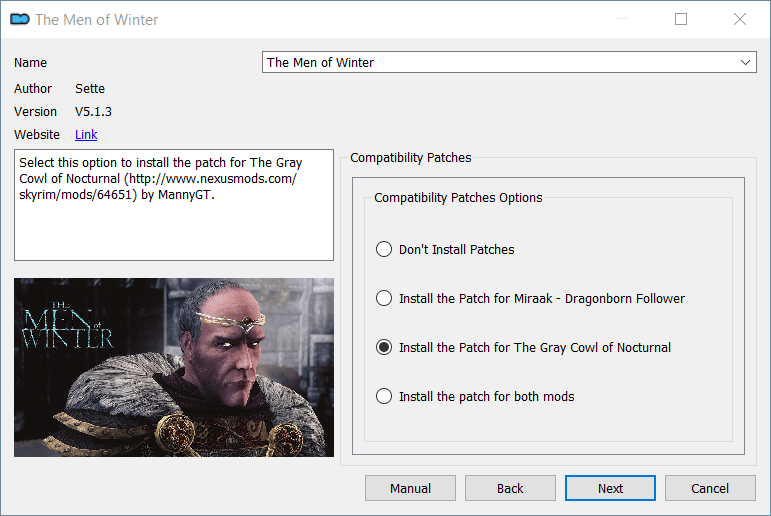Click the Compatibility Patches heading

point(411,158)
